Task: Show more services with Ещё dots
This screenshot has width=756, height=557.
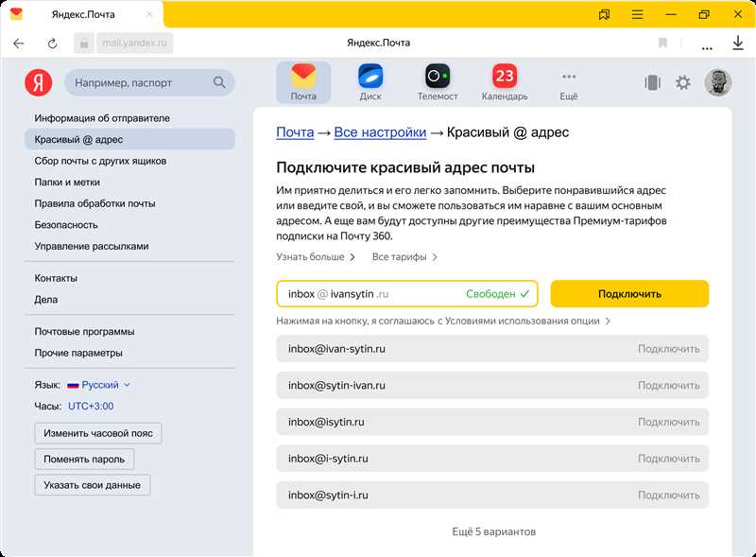Action: (569, 85)
